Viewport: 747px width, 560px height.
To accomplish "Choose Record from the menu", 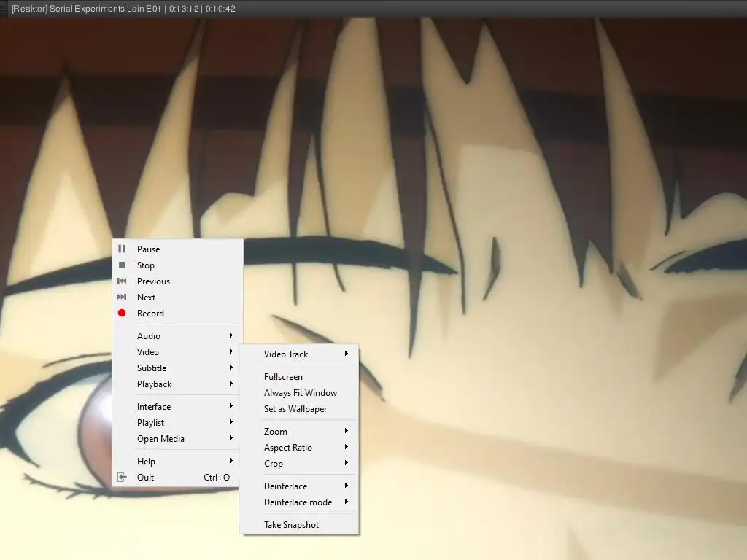I will tap(178, 314).
